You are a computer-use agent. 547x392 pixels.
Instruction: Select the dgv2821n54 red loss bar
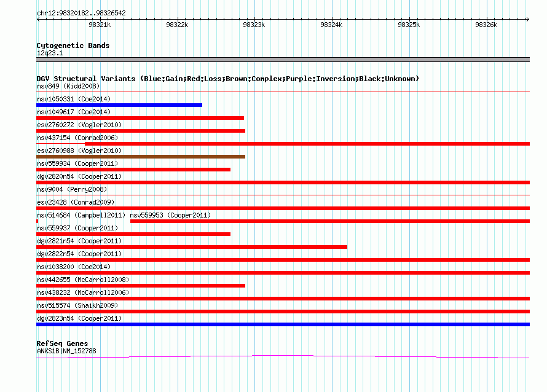coord(192,247)
